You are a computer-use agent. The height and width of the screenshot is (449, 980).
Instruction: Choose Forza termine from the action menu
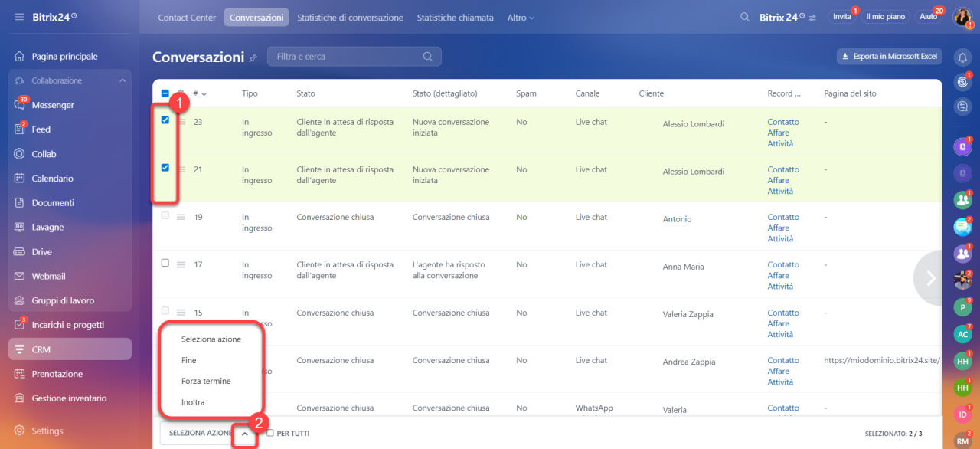pos(206,381)
